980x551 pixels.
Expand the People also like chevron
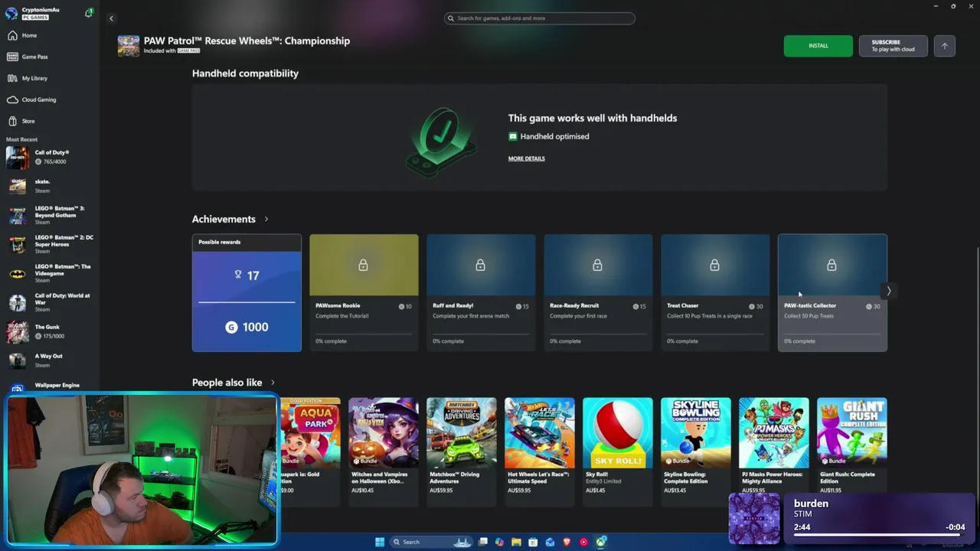[273, 383]
